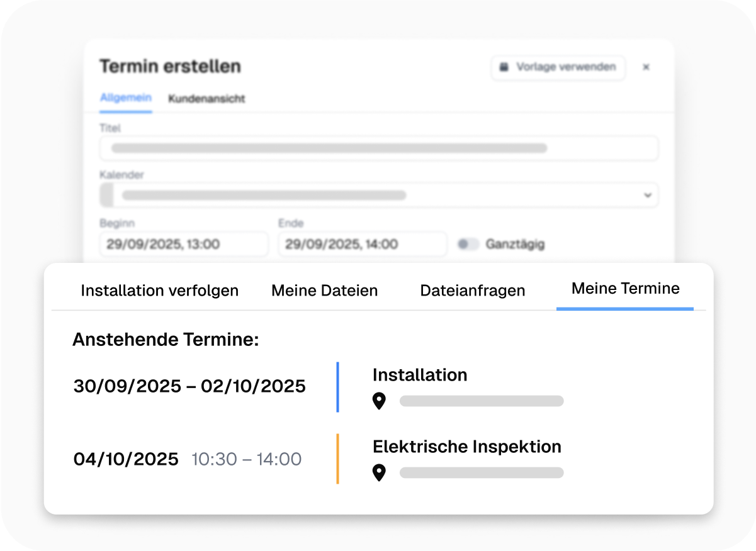Click the location pin under Installation
Screen dimensions: 756x551
[379, 401]
